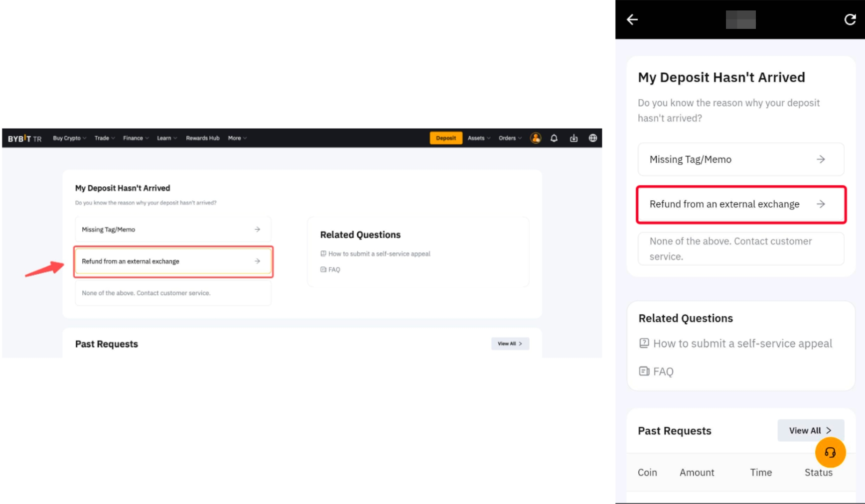Open the user profile avatar icon
The height and width of the screenshot is (504, 865).
pos(536,138)
